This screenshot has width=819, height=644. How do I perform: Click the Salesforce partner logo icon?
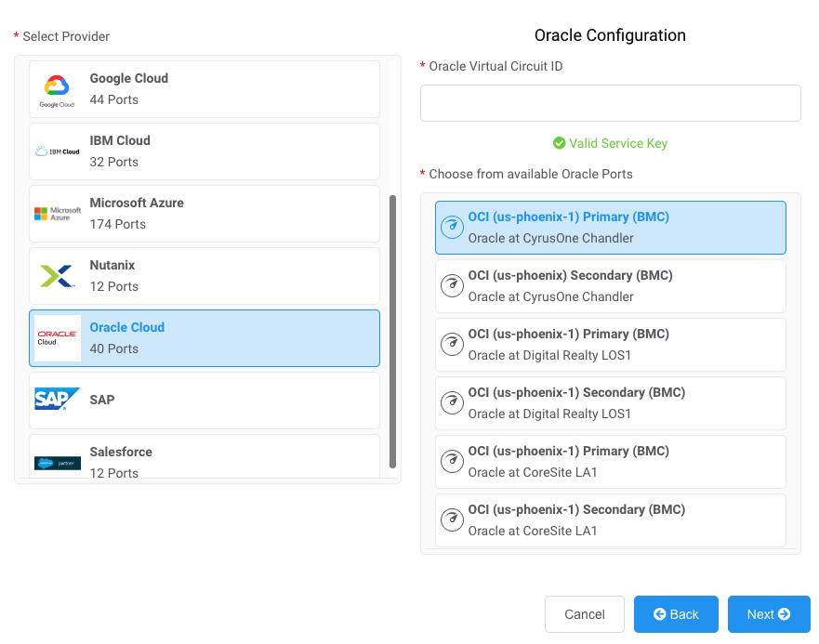[58, 463]
